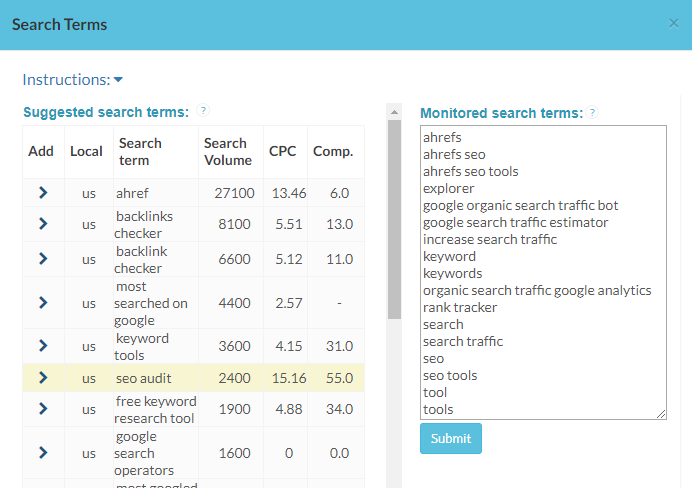Click search volume value 1900
Image resolution: width=692 pixels, height=488 pixels.
pos(234,409)
